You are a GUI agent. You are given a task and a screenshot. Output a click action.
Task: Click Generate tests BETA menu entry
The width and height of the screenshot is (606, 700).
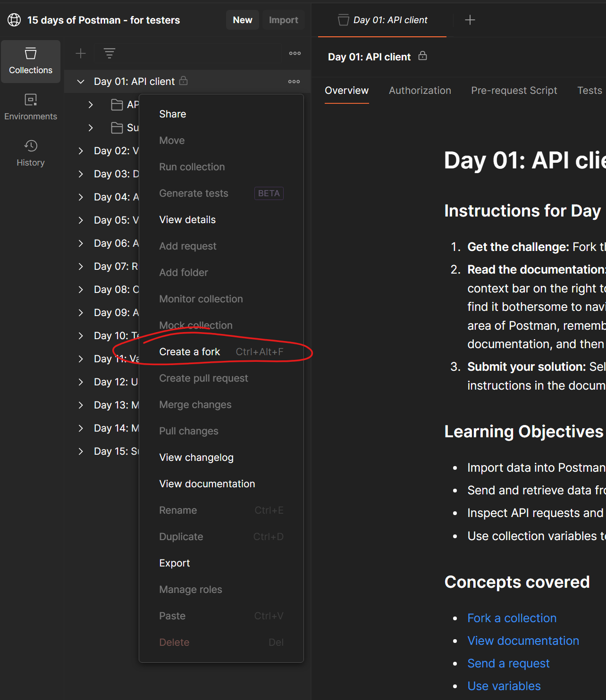point(221,193)
